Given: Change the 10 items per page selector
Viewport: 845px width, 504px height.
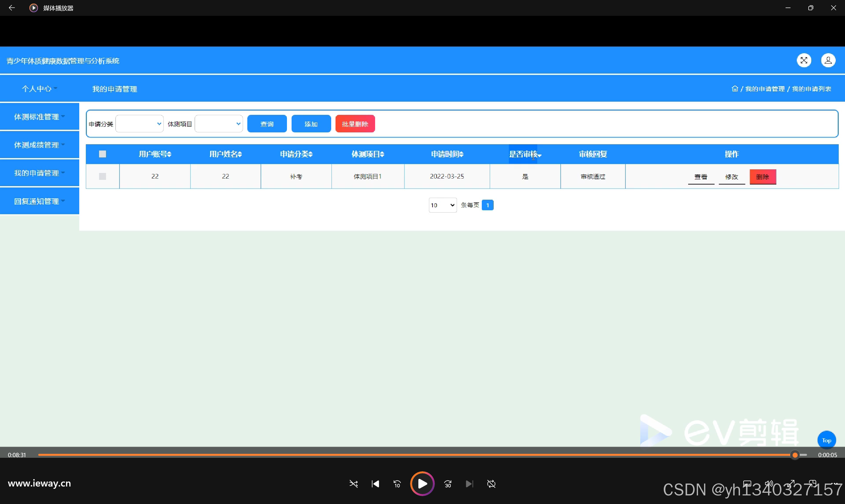Looking at the screenshot, I should 442,205.
